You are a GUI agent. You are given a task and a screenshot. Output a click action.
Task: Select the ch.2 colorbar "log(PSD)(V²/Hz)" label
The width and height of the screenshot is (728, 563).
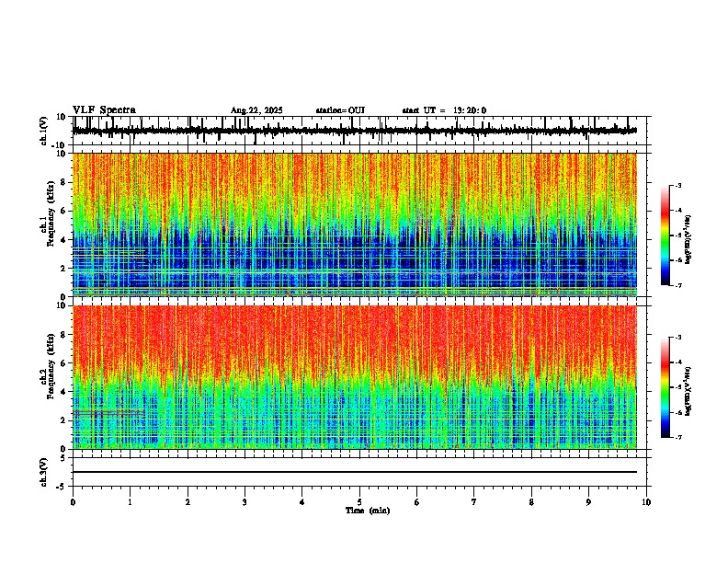(688, 391)
